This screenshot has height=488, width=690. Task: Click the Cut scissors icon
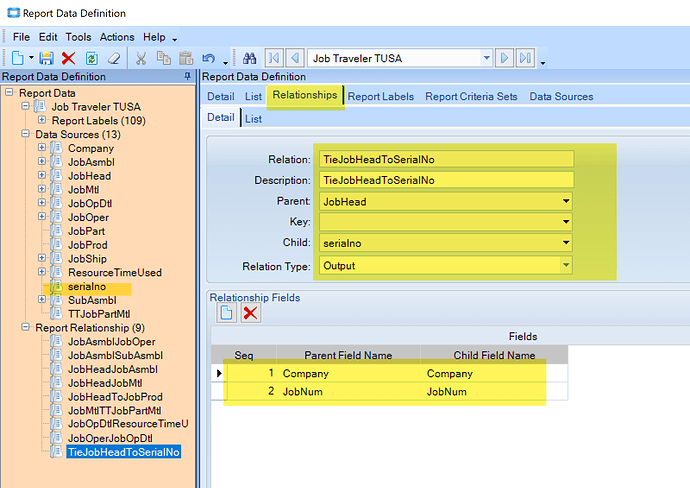pyautogui.click(x=141, y=58)
